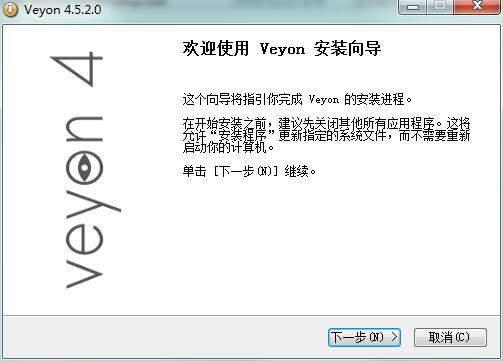Click the heading 欢迎使用 Veyon 安装向导
Screen dimensions: 503x361
tap(282, 49)
